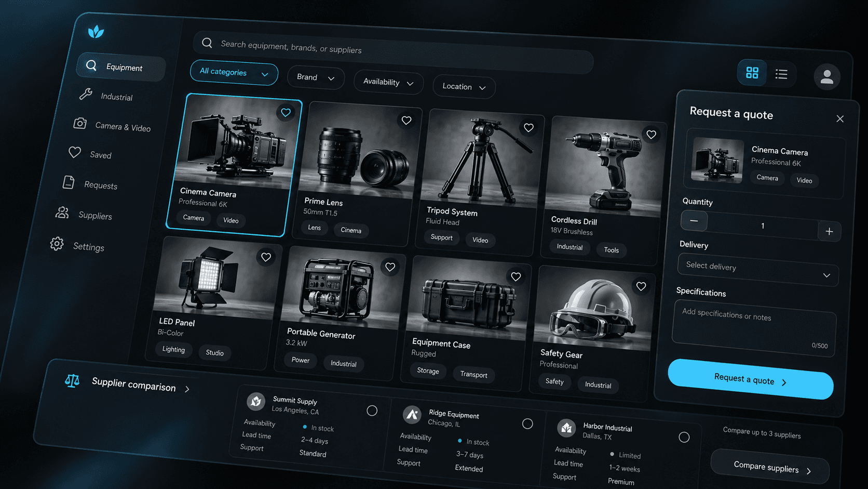Open the user profile avatar
Viewport: 868px width, 489px height.
point(827,77)
